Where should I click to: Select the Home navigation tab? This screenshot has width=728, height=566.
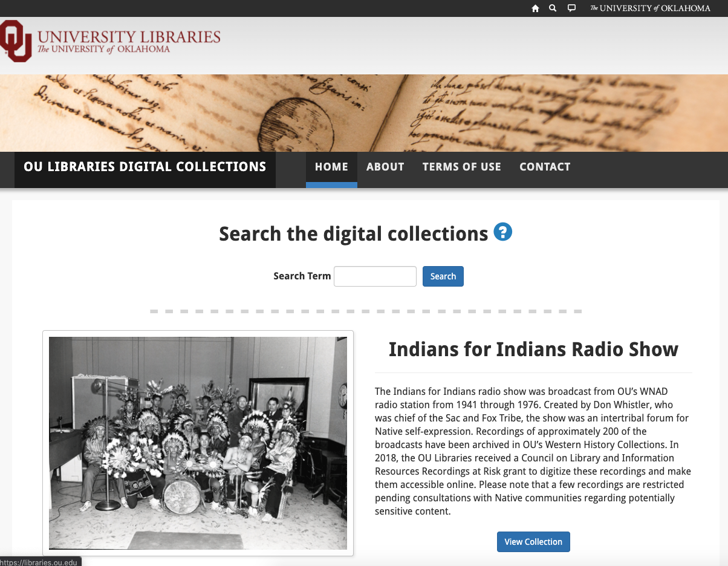point(331,167)
